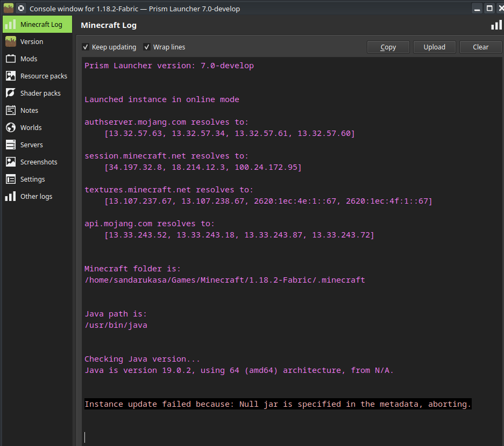This screenshot has width=504, height=446.
Task: Click the Minecraft Log page heading
Action: [109, 25]
